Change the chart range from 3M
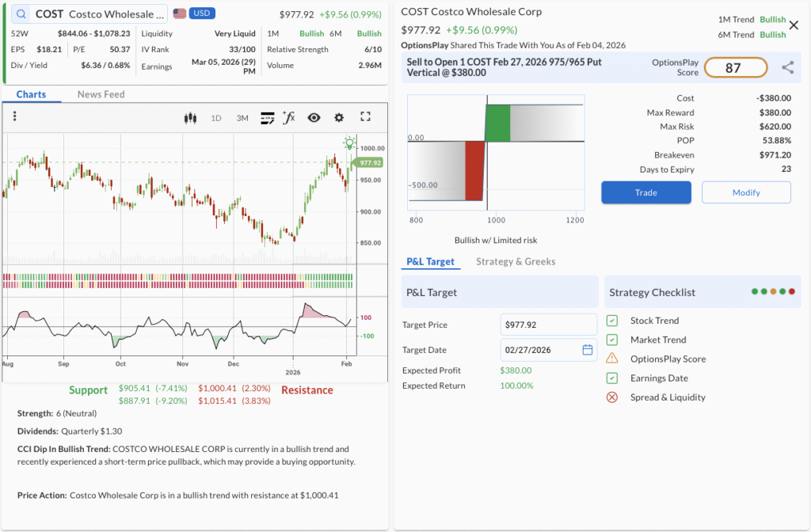811x532 pixels. click(x=242, y=118)
